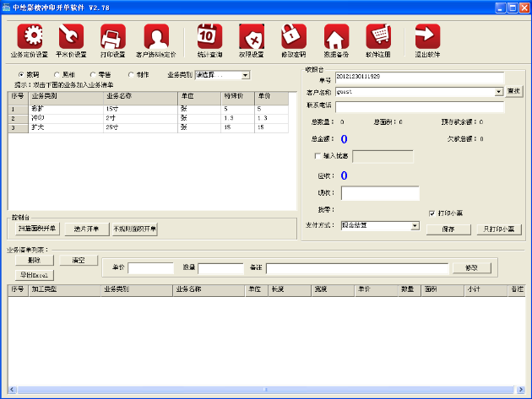Open 统计查询 calendar icon
Screen dimensions: 532x399
[209, 37]
